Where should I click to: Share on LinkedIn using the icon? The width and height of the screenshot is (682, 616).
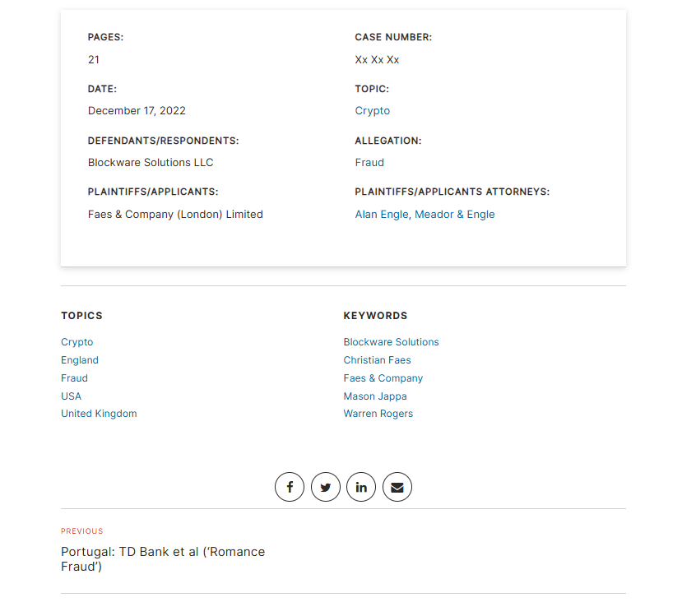tap(361, 487)
